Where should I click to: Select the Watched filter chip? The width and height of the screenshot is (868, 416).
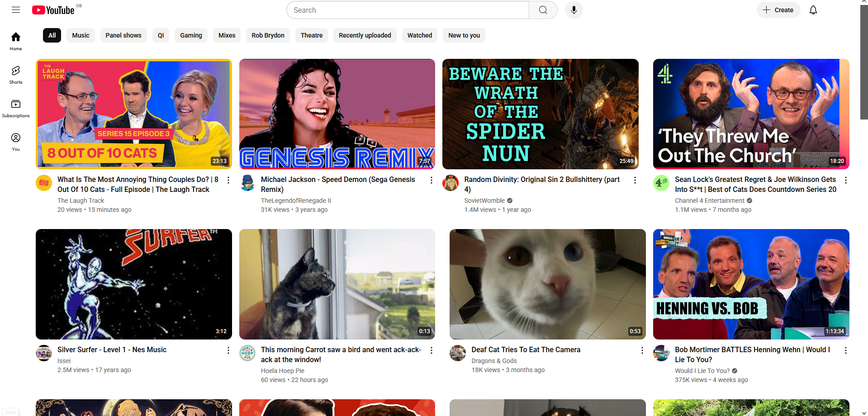click(420, 35)
